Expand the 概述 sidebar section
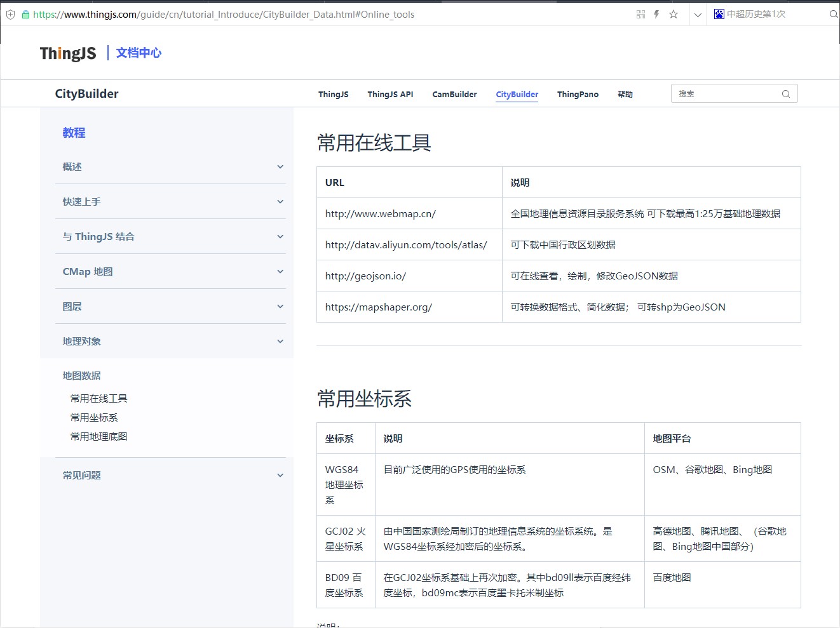Screen dimensions: 840x628 click(170, 167)
